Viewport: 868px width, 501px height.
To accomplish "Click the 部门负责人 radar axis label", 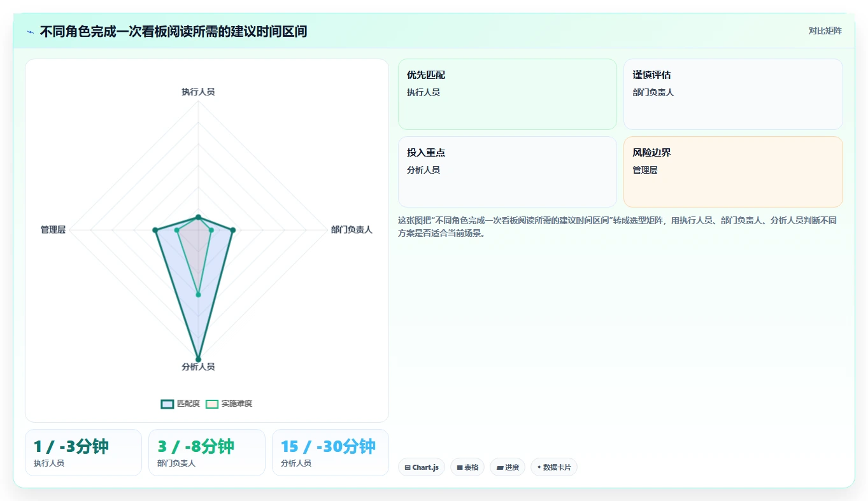I will pyautogui.click(x=352, y=230).
